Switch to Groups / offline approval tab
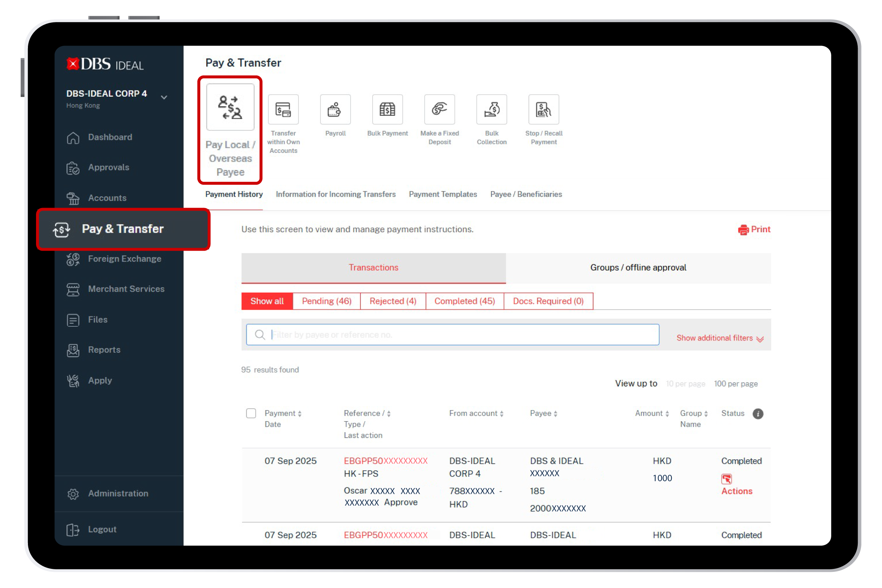The image size is (882, 588). coord(638,268)
